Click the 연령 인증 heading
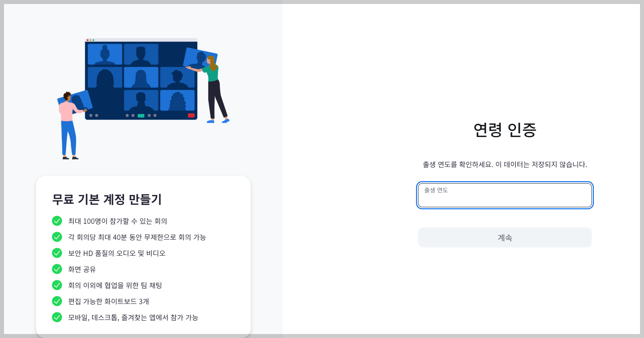 click(x=505, y=130)
